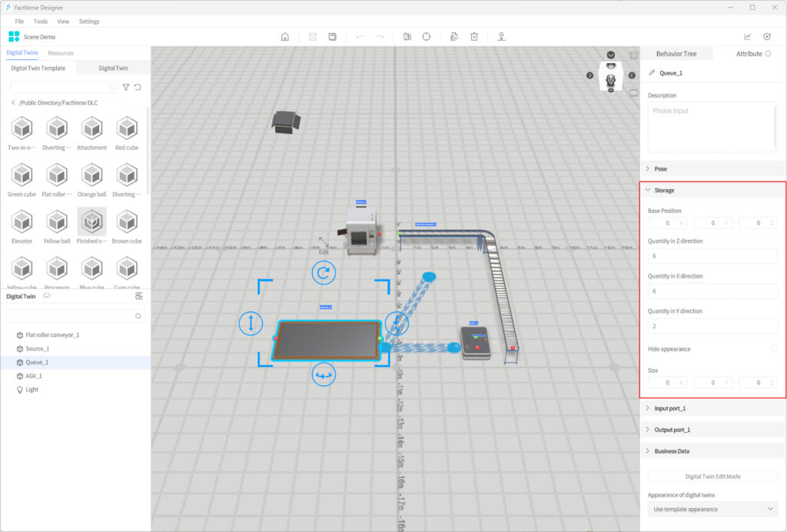Image resolution: width=787 pixels, height=532 pixels.
Task: Select Source_1 in the tree
Action: pyautogui.click(x=75, y=348)
